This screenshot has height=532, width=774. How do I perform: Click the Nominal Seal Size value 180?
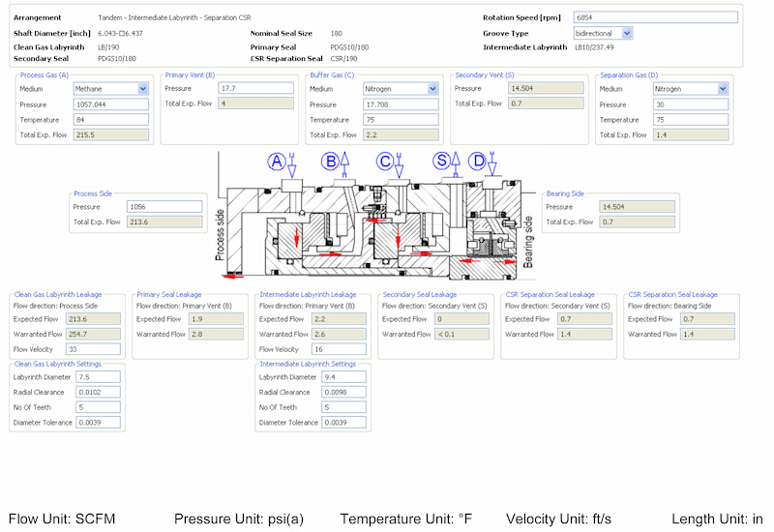click(336, 33)
